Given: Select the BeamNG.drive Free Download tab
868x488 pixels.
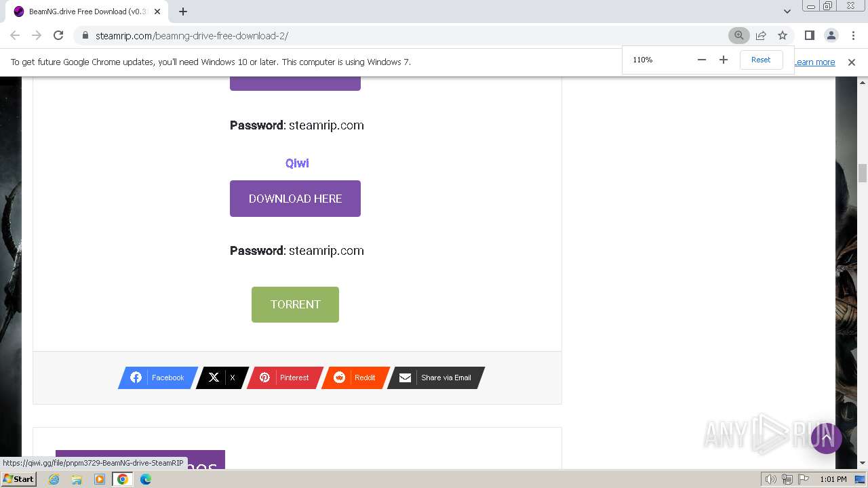Looking at the screenshot, I should click(87, 12).
